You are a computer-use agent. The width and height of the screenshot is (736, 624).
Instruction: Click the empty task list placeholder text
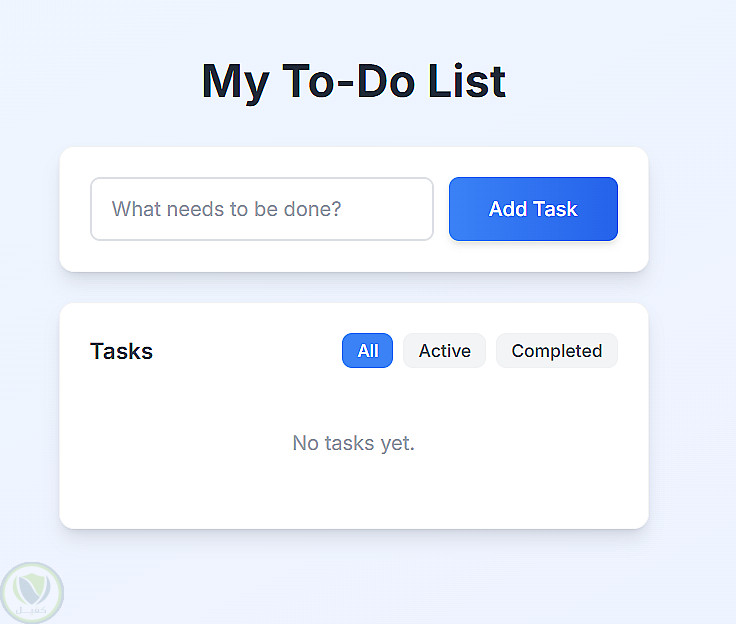click(x=353, y=443)
